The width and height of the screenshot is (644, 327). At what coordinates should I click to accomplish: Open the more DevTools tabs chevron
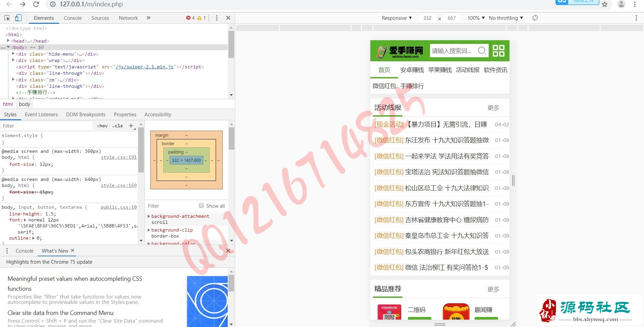[x=149, y=18]
